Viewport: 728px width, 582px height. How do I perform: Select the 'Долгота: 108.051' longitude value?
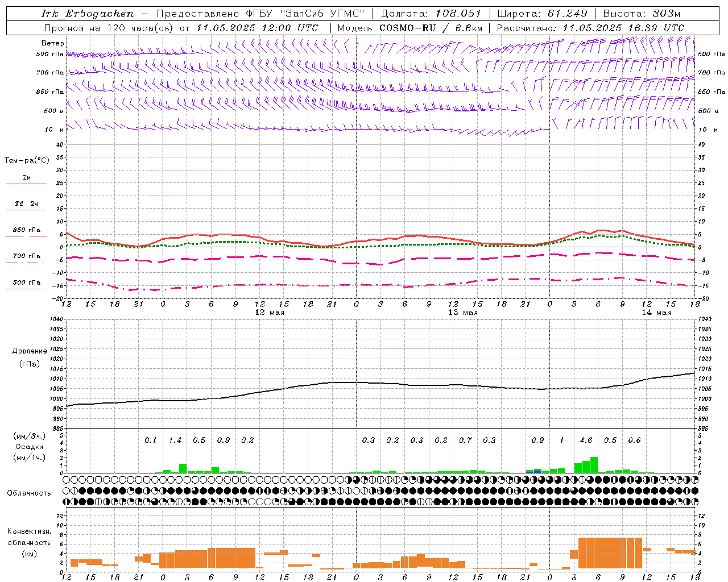point(431,14)
